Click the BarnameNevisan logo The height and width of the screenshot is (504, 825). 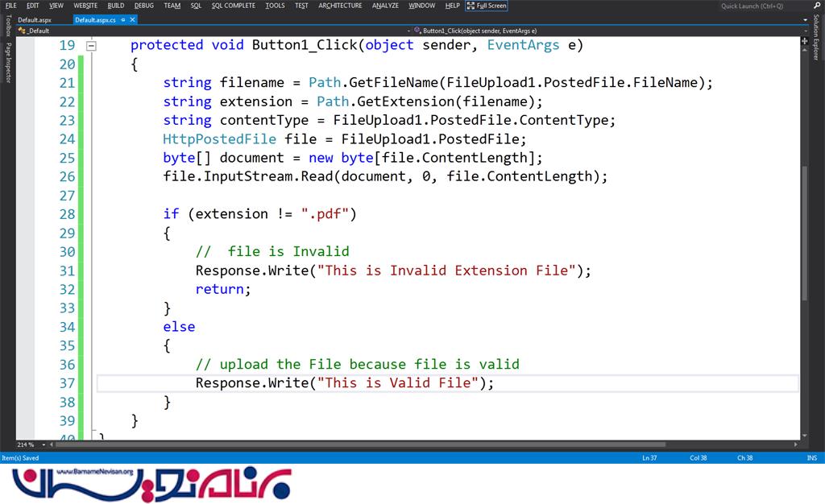[153, 484]
